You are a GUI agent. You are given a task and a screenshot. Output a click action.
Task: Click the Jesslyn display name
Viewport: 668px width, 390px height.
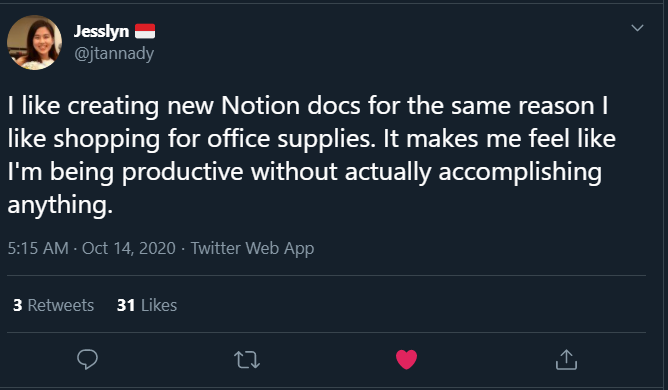[x=101, y=32]
